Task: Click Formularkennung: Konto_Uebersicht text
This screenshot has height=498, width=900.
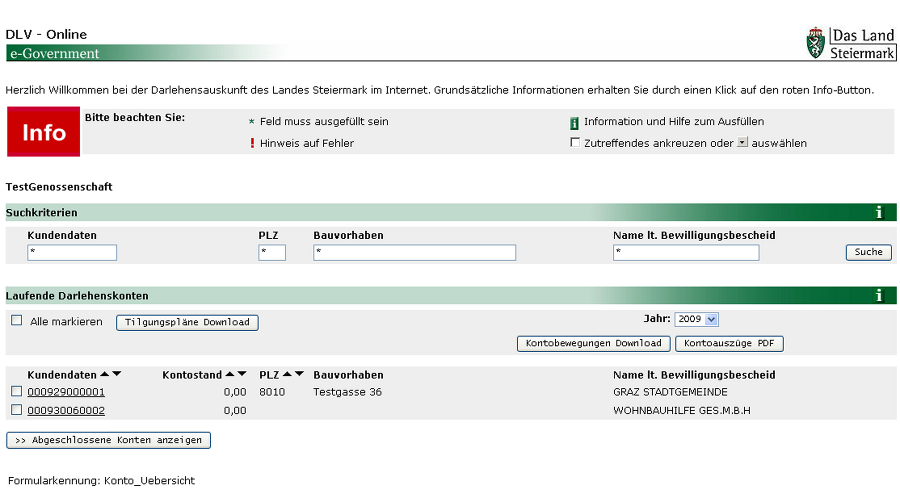Action: point(101,480)
